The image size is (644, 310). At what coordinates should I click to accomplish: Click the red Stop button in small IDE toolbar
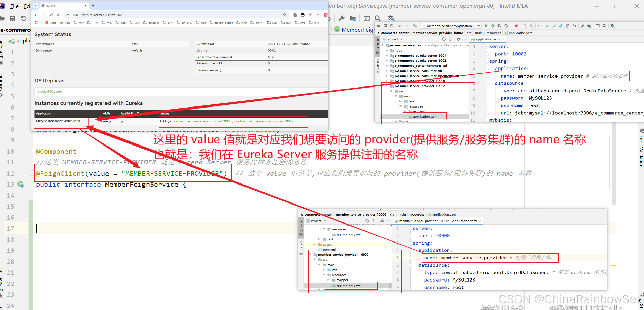(x=516, y=26)
